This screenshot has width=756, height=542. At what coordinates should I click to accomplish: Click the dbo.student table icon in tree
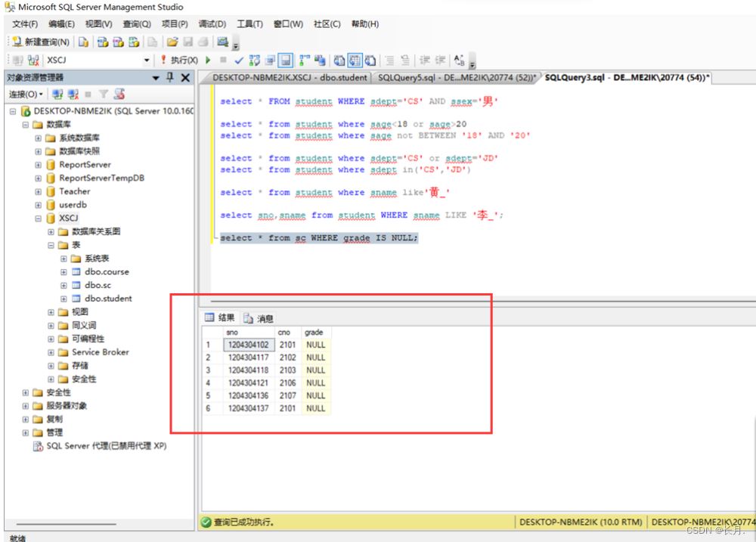[x=76, y=299]
